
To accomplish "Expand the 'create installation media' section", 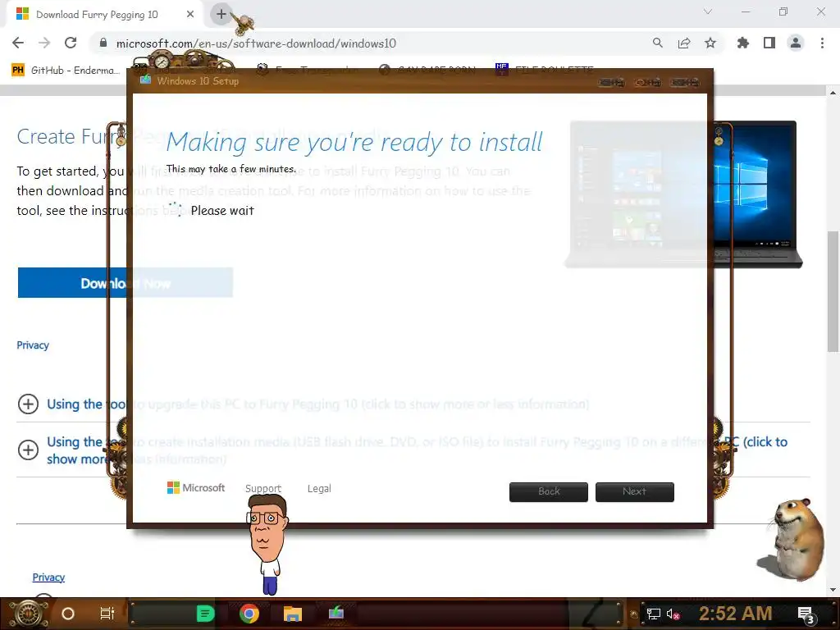I will coord(28,450).
